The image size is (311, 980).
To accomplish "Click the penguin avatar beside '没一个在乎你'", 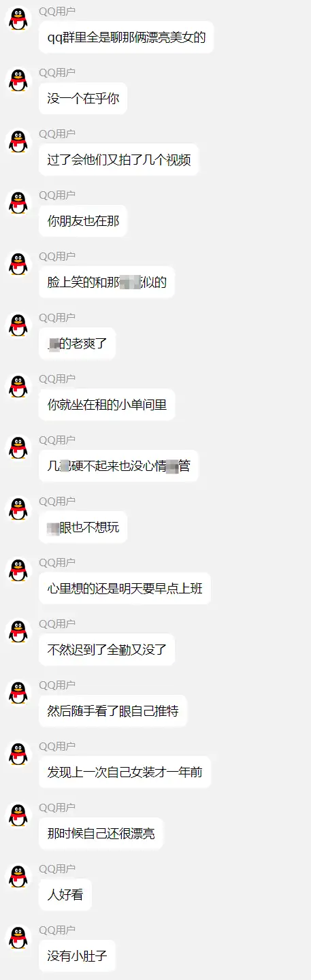I will [18, 80].
